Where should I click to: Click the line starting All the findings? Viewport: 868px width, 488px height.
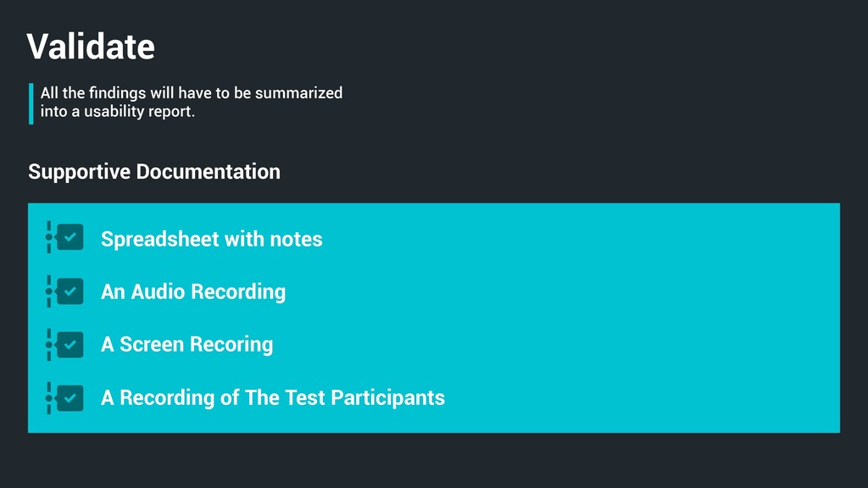click(191, 93)
